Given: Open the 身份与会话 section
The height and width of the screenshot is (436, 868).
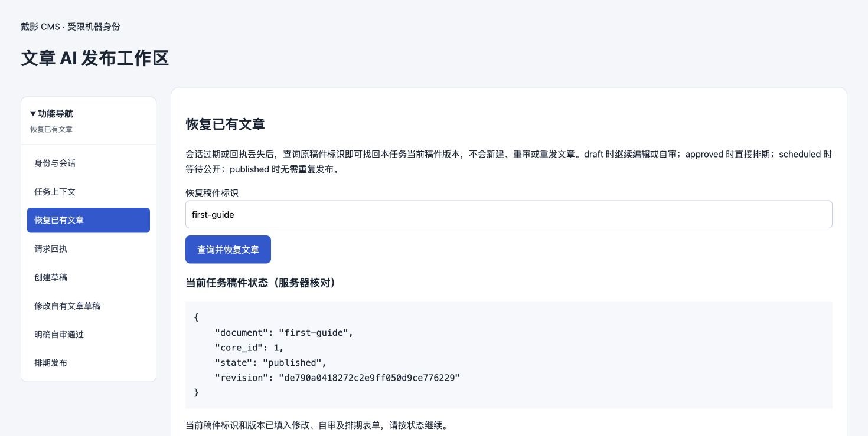Looking at the screenshot, I should pos(89,163).
